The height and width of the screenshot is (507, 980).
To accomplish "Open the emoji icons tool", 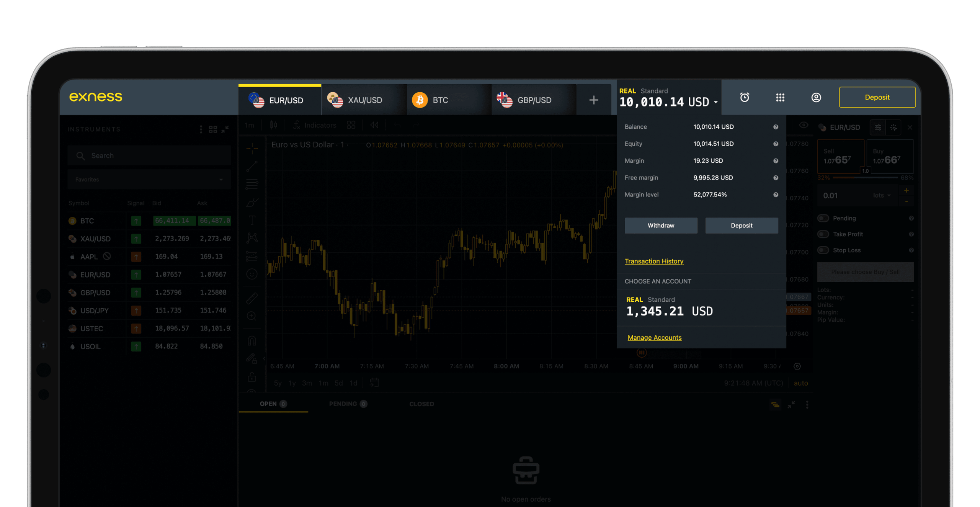I will 252,274.
